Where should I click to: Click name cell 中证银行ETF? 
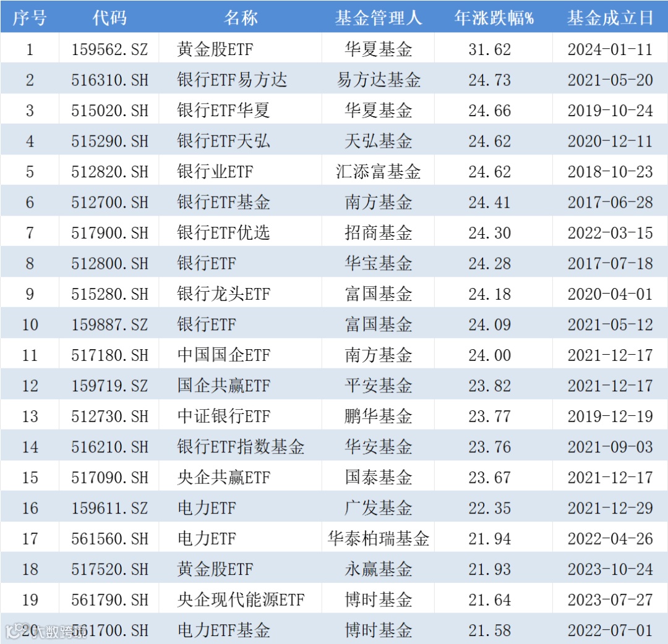pos(224,417)
